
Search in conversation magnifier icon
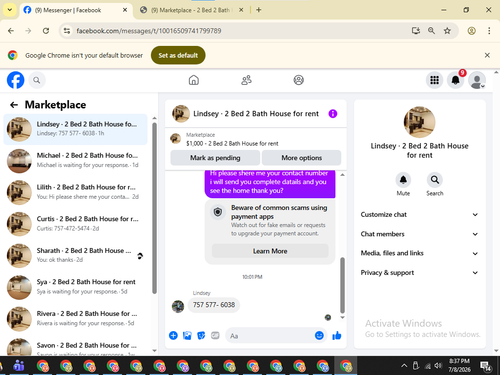pos(435,180)
